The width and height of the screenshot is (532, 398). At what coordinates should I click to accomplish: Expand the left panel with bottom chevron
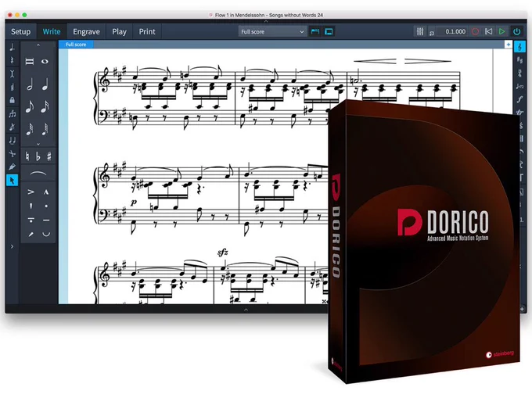(x=13, y=246)
